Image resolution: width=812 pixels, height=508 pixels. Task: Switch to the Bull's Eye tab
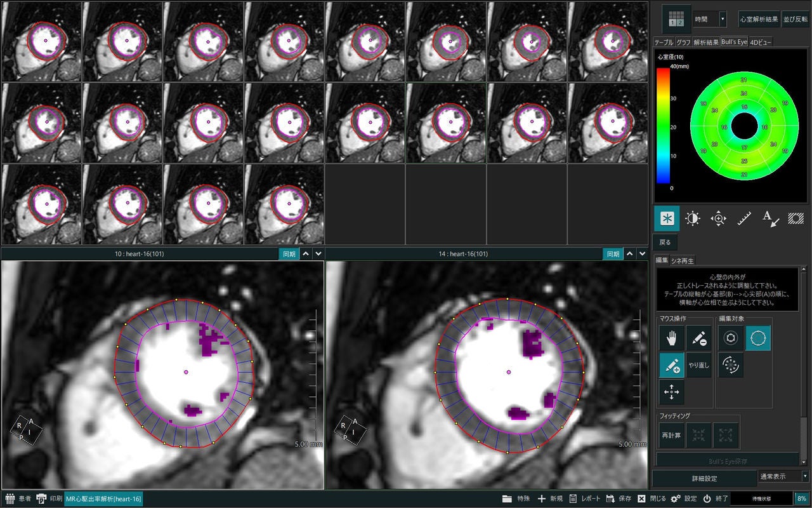pos(734,42)
